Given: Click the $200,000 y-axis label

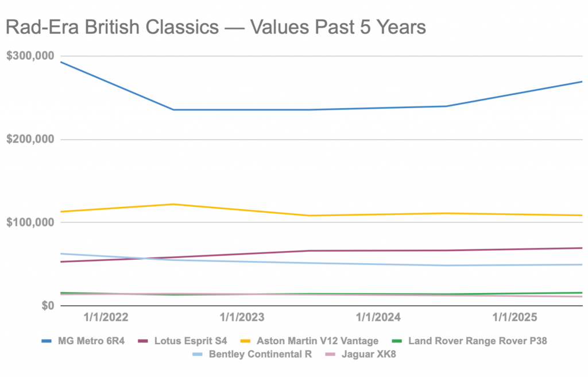Looking at the screenshot, I should [30, 140].
